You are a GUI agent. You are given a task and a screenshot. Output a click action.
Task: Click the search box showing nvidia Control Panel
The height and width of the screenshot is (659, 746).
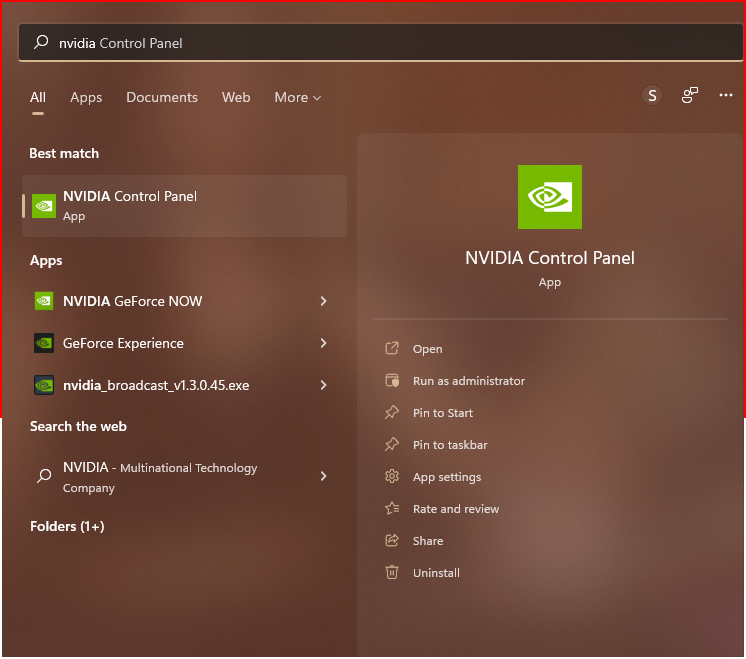click(380, 43)
